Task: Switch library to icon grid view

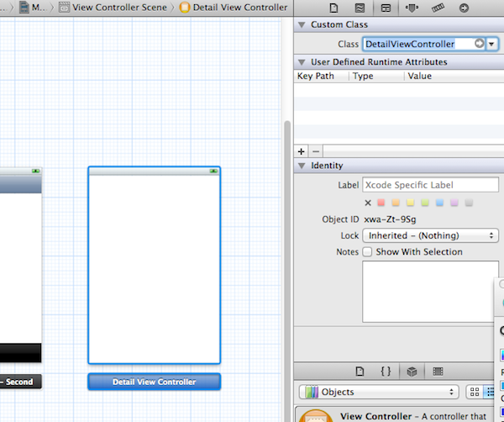Action: (475, 392)
